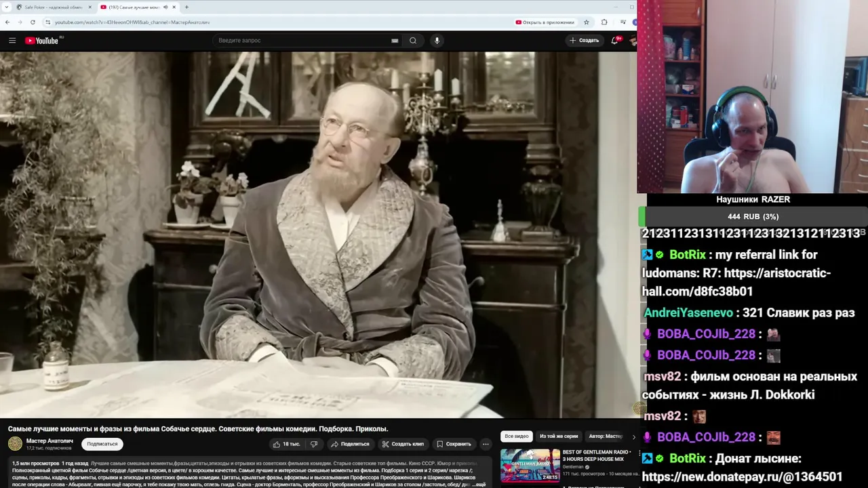The height and width of the screenshot is (488, 868).
Task: Dislike the video with thumbs-down
Action: click(313, 444)
